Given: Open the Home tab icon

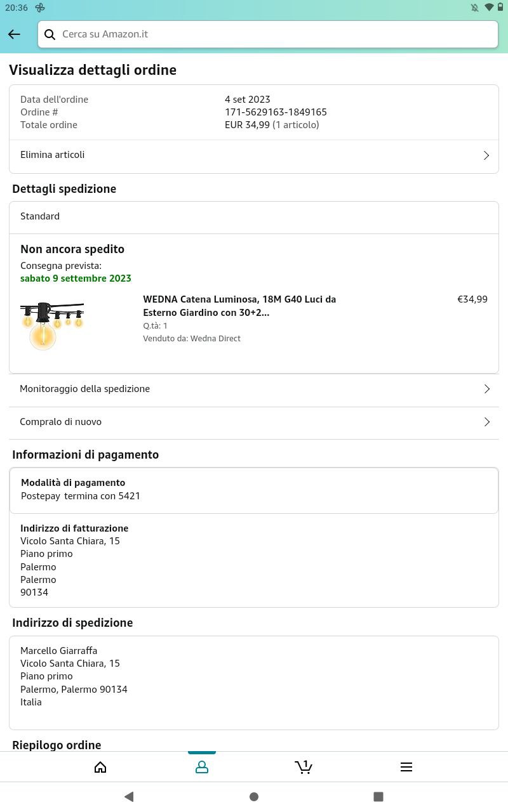Looking at the screenshot, I should (x=100, y=767).
